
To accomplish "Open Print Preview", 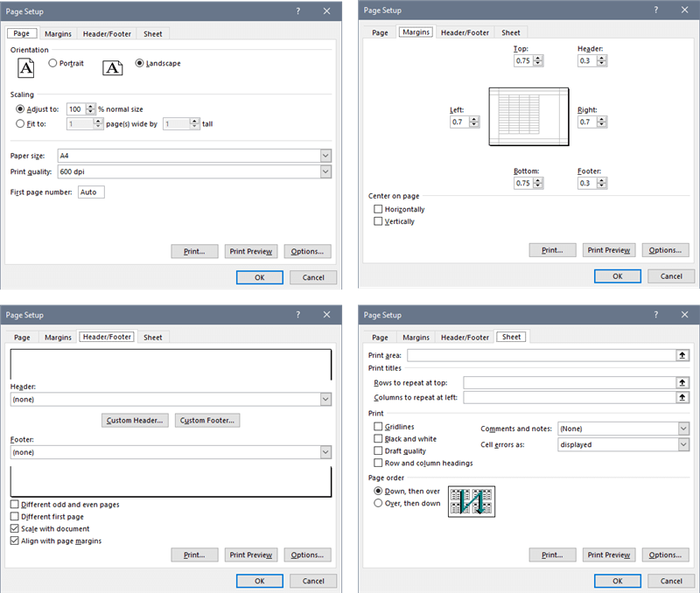I will point(250,251).
